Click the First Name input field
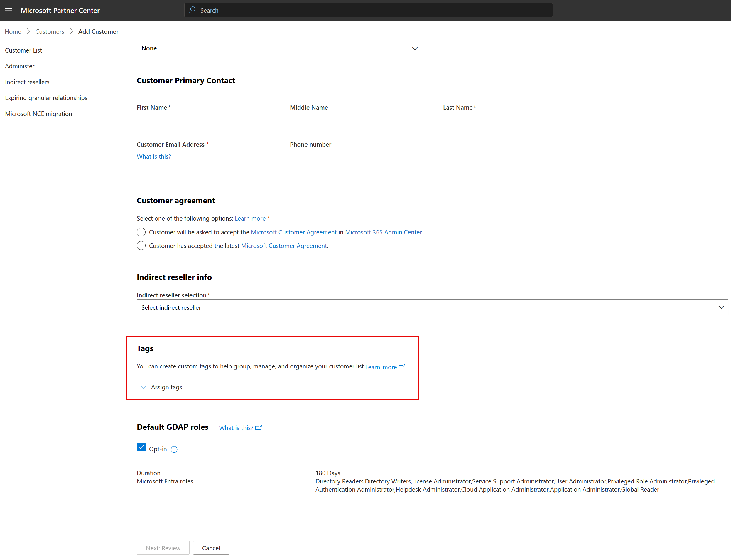Image resolution: width=731 pixels, height=560 pixels. [x=202, y=122]
